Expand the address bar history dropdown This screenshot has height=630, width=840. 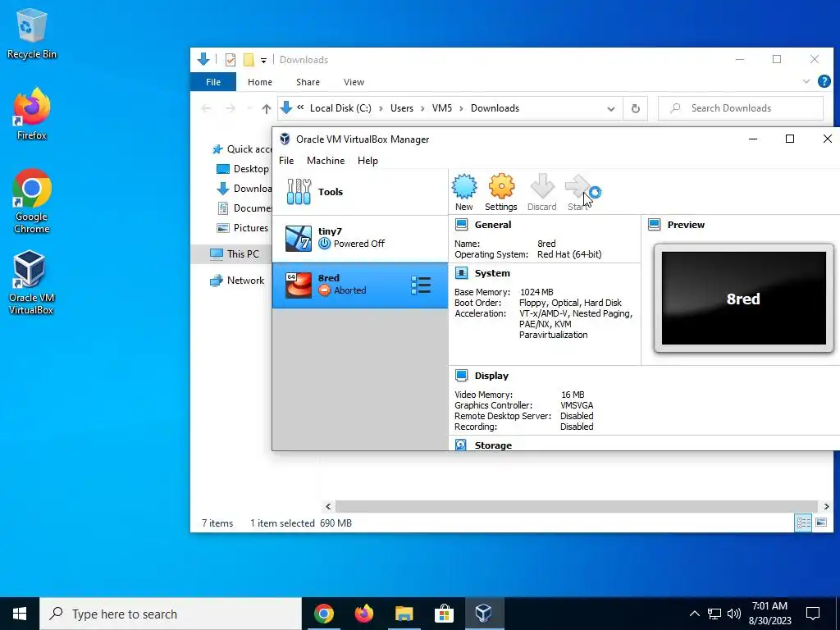(610, 109)
